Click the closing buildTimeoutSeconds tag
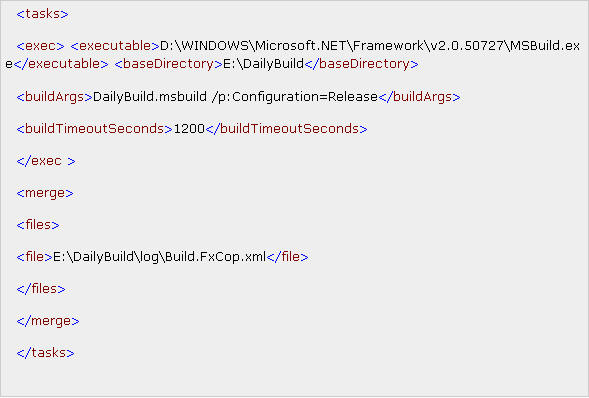Screen dimensions: 589x398 [287, 129]
